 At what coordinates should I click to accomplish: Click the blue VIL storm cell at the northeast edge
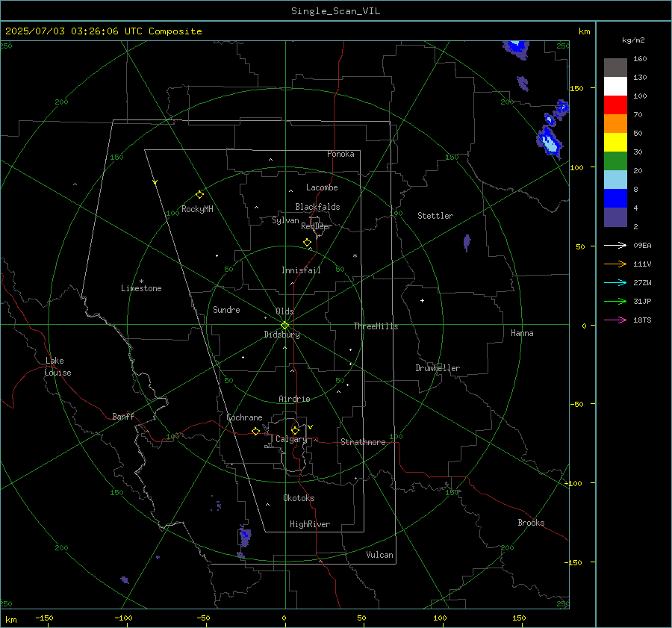click(x=549, y=140)
